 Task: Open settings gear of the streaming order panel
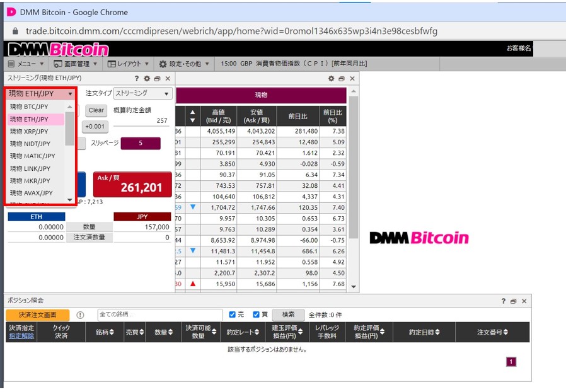tap(147, 78)
